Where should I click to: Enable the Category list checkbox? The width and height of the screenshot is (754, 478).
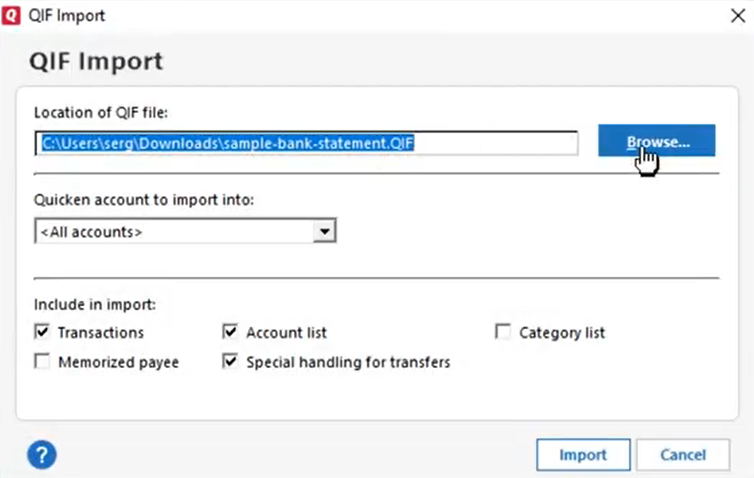(503, 332)
